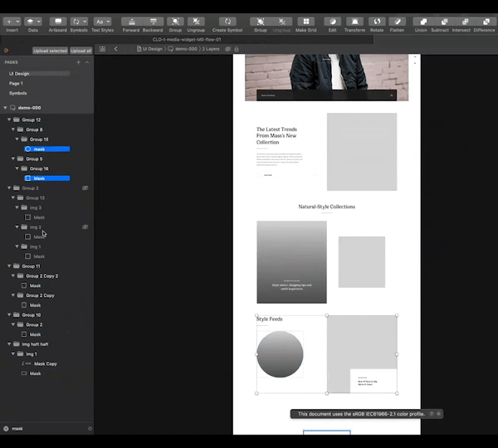Click the Style Feeds heading on canvas
The image size is (498, 448).
coord(269,319)
